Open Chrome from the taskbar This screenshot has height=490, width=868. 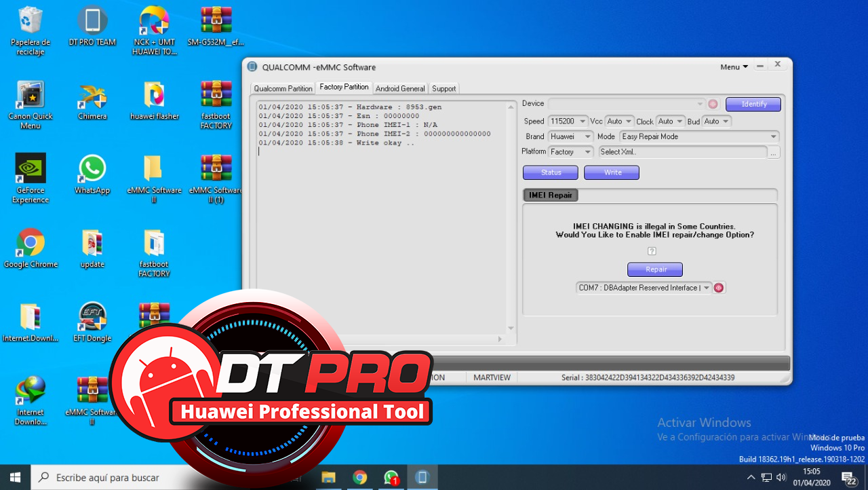click(x=359, y=477)
